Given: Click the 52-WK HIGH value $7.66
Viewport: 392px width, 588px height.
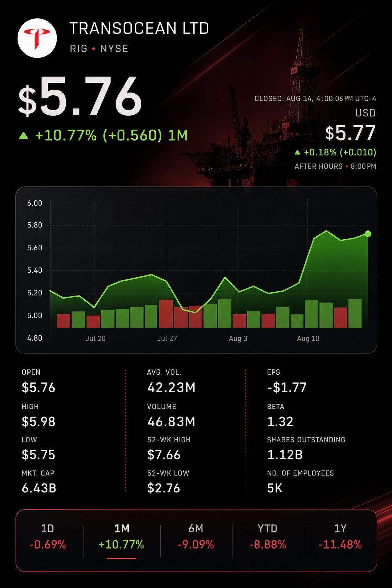Looking at the screenshot, I should tap(164, 455).
